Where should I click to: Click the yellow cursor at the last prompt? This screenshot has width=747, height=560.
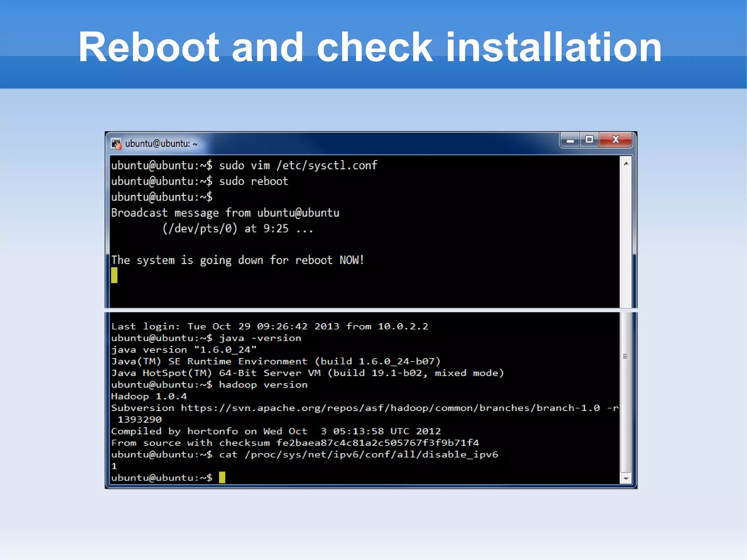coord(222,478)
